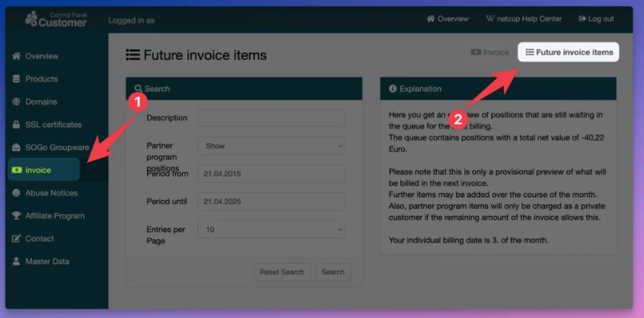Screen dimensions: 644x318
Task: Click the Contact edit icon
Action: [17, 239]
